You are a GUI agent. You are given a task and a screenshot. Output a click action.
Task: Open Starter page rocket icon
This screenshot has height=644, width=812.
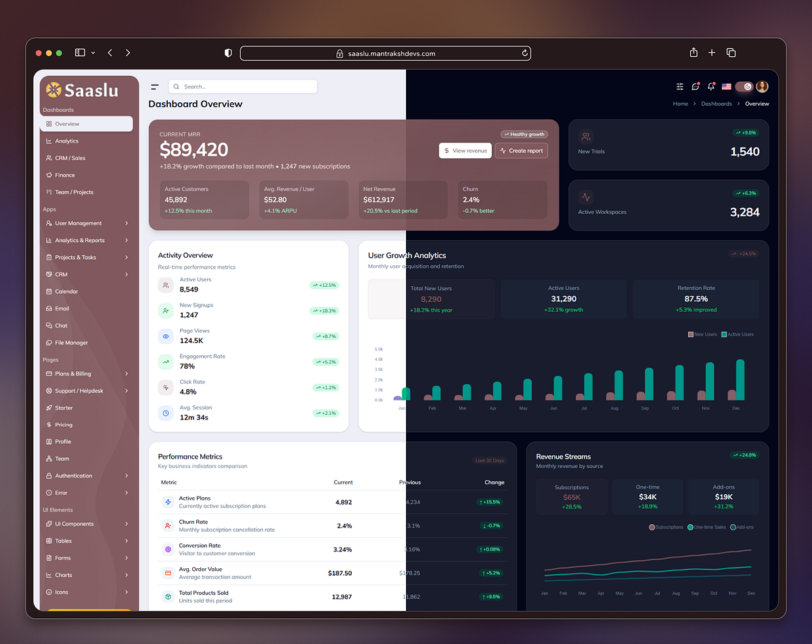[x=49, y=408]
